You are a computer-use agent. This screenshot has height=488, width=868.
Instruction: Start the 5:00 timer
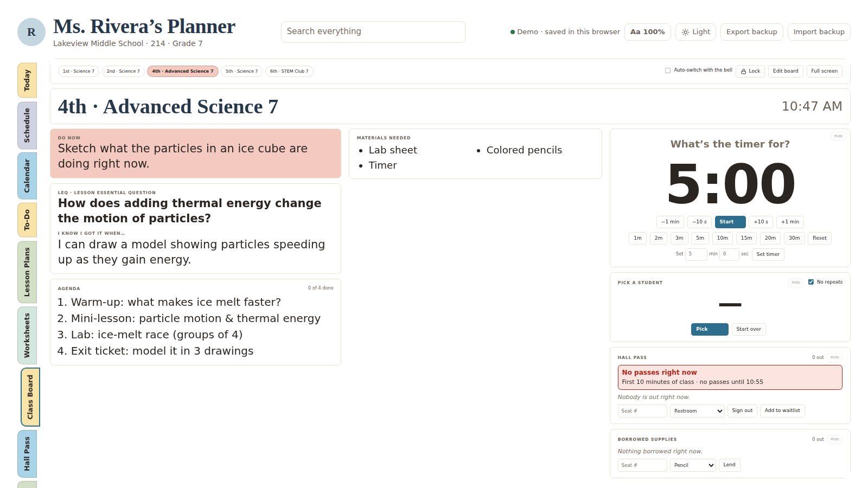point(730,222)
